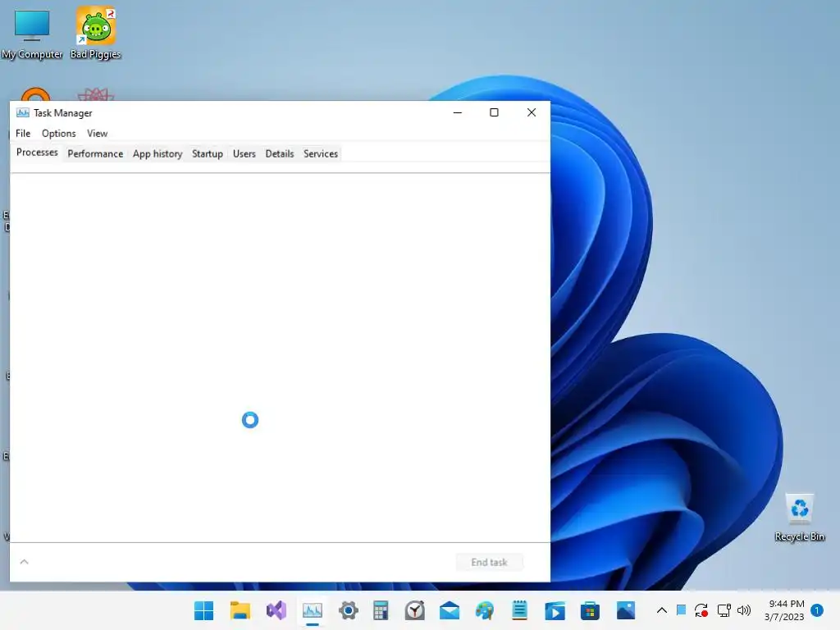The height and width of the screenshot is (630, 840).
Task: Go to the Users tab
Action: coord(244,153)
